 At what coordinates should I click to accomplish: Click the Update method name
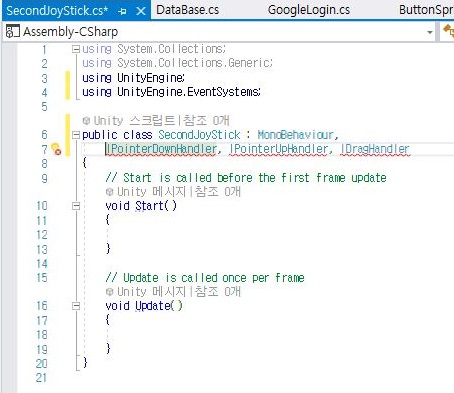[x=153, y=306]
